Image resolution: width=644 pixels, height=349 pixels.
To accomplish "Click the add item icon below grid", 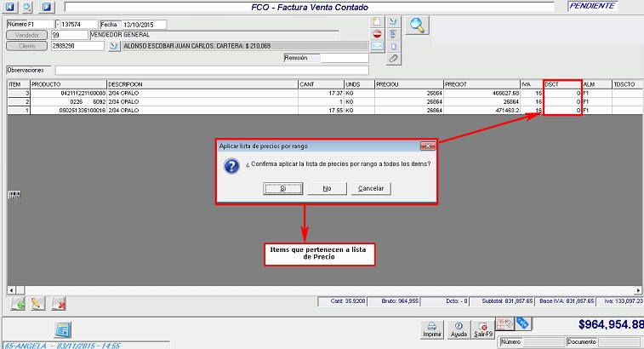I will click(17, 302).
